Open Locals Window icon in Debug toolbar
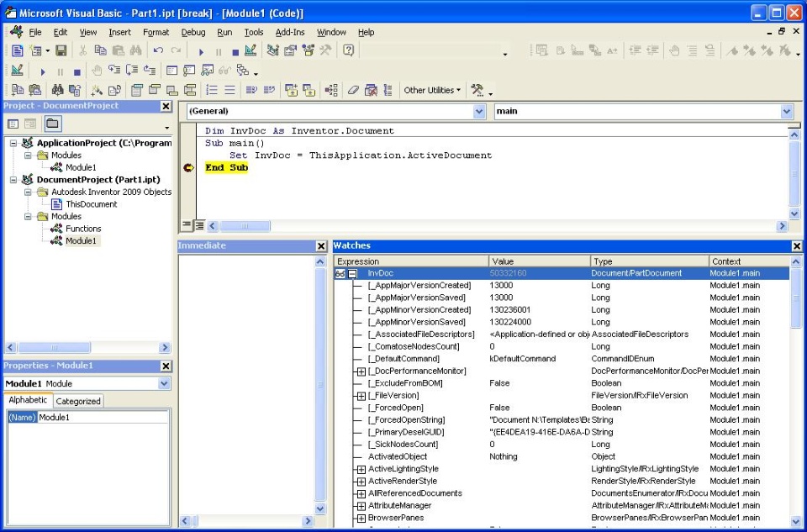This screenshot has width=807, height=532. tap(171, 71)
